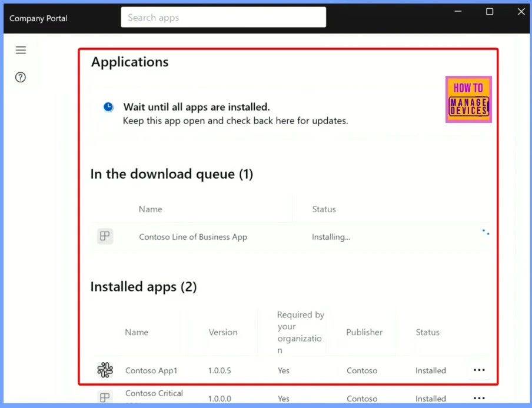
Task: Sort installed apps by Publisher header
Action: pos(364,332)
